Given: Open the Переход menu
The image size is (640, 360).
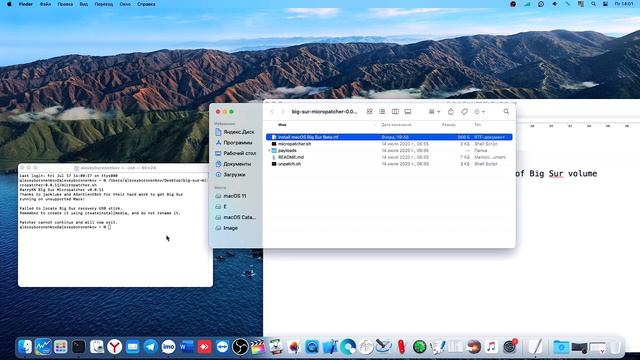Looking at the screenshot, I should 104,4.
